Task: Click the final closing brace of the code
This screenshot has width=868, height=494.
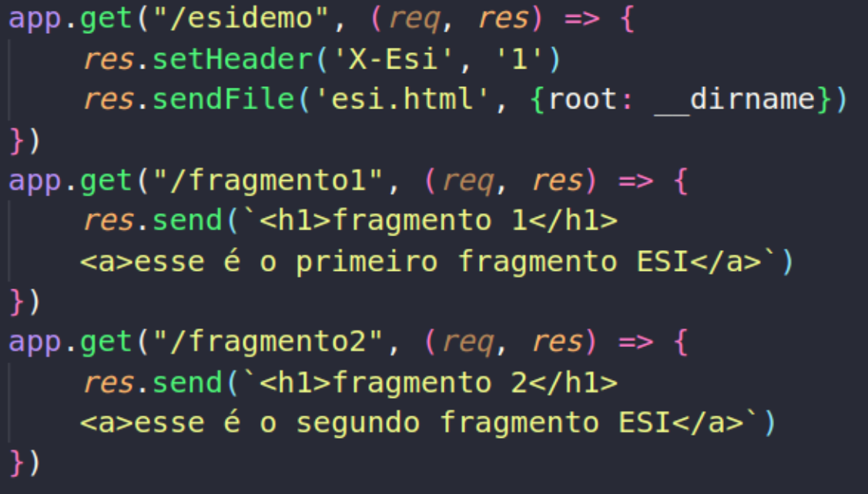Action: tap(17, 463)
